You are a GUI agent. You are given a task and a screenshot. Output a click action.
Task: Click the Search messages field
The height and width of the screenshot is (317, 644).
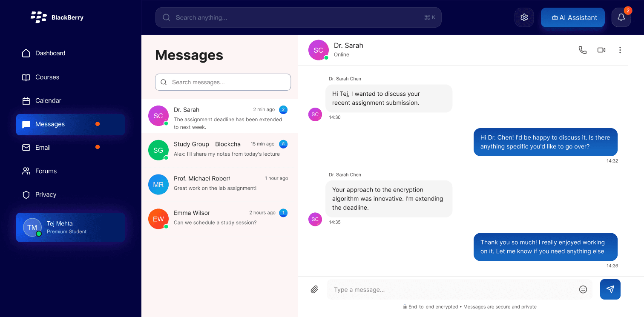click(x=223, y=82)
